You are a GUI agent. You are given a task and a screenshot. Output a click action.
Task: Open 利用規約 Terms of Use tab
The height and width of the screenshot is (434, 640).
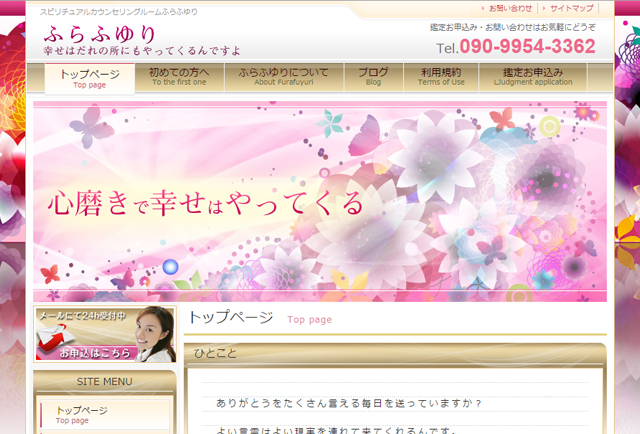coord(441,77)
